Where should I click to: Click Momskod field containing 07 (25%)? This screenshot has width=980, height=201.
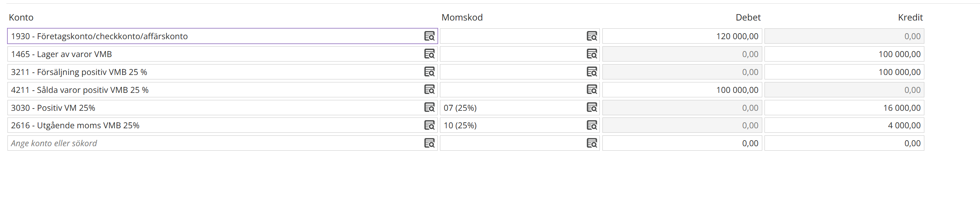pyautogui.click(x=512, y=107)
